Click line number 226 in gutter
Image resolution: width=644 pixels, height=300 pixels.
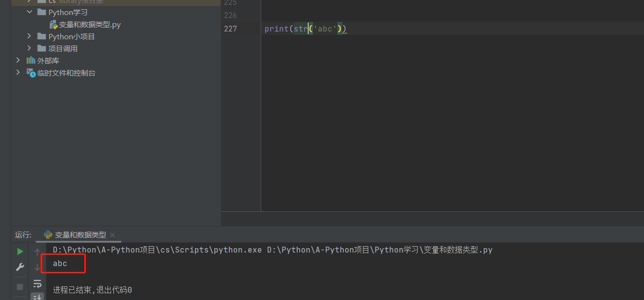point(231,15)
